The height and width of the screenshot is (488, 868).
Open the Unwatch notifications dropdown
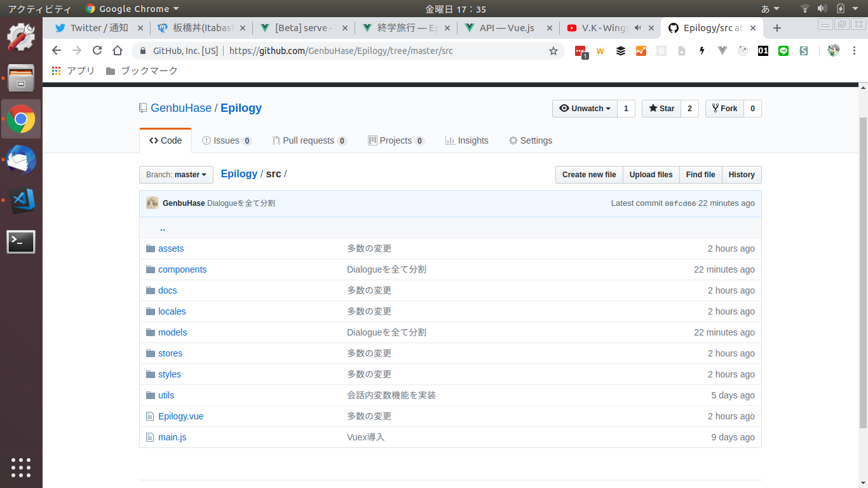[584, 109]
